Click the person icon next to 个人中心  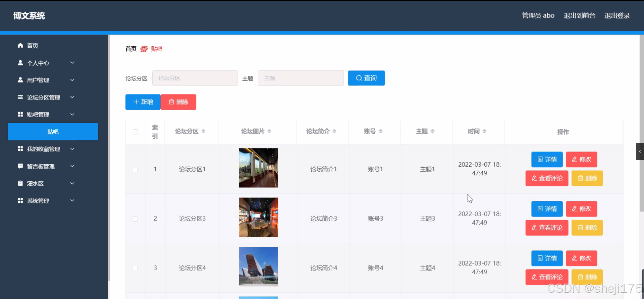[x=20, y=63]
